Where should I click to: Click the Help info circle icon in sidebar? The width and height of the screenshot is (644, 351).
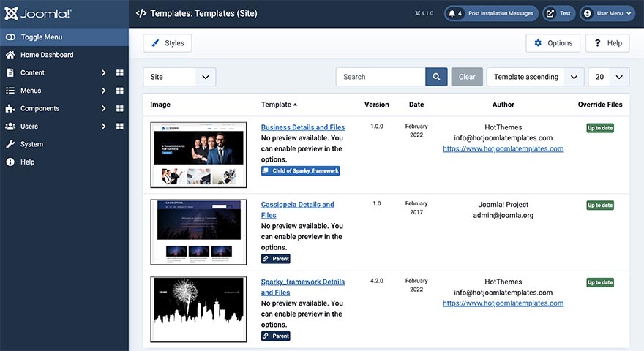[x=10, y=162]
